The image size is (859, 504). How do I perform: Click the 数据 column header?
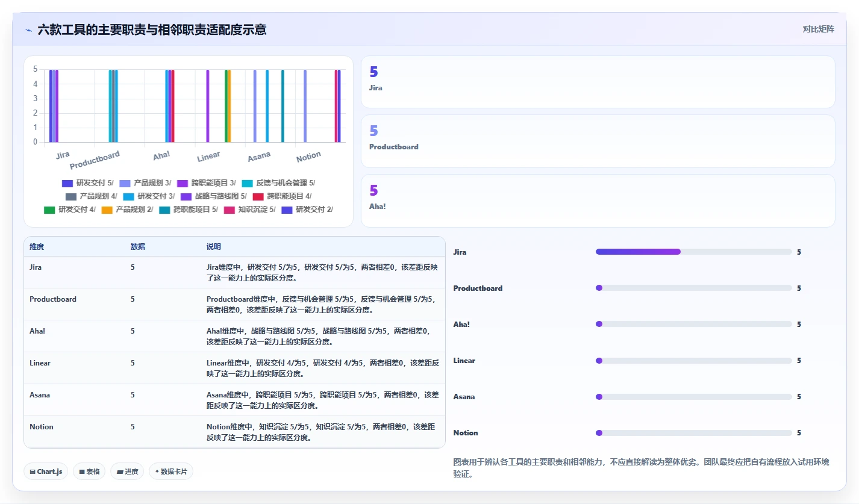[x=137, y=247]
